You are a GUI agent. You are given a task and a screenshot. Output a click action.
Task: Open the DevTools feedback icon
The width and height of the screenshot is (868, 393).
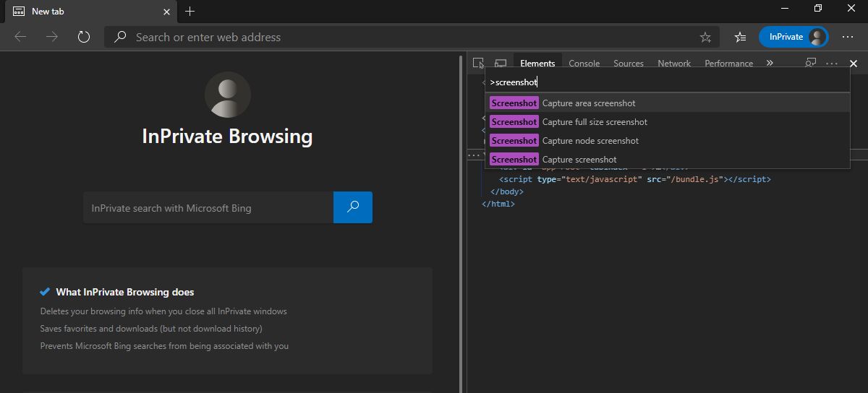click(x=811, y=64)
